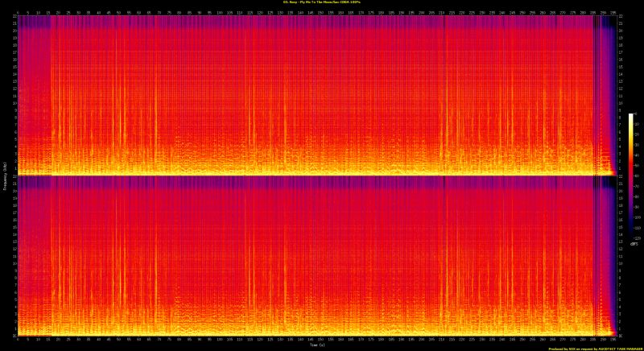This screenshot has height=351, width=644.
Task: Click the 290 second tick on the bottom time axis
Action: [604, 340]
